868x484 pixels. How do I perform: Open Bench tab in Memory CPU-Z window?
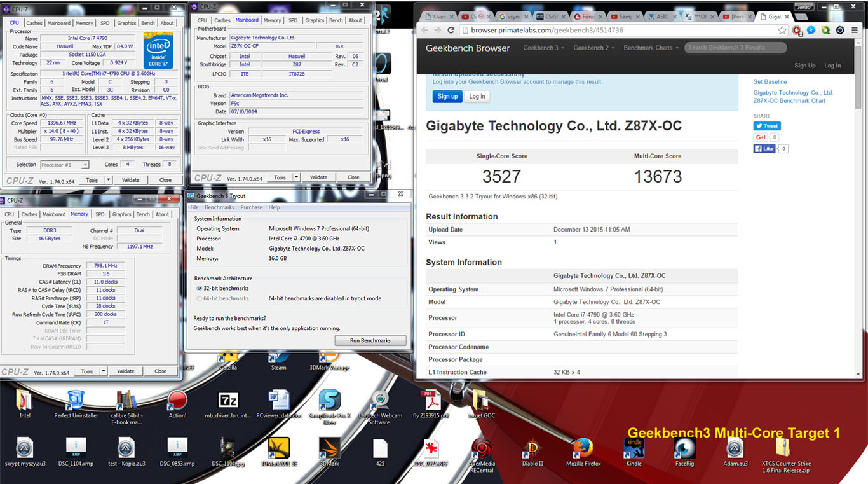143,214
